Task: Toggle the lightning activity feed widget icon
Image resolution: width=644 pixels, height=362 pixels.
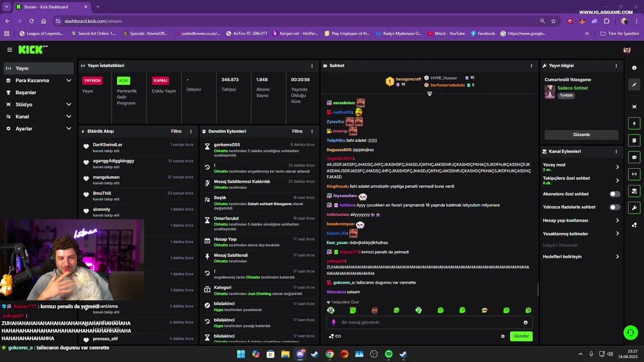Action: [x=634, y=123]
